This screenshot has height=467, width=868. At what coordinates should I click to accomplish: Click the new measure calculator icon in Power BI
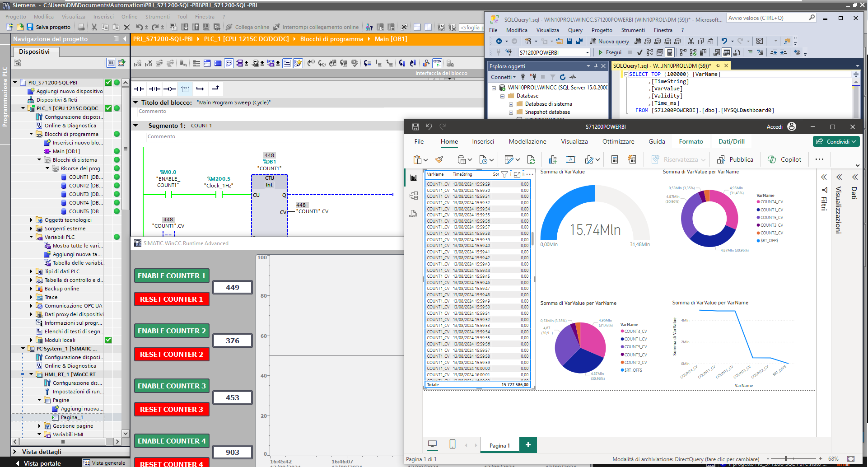615,159
